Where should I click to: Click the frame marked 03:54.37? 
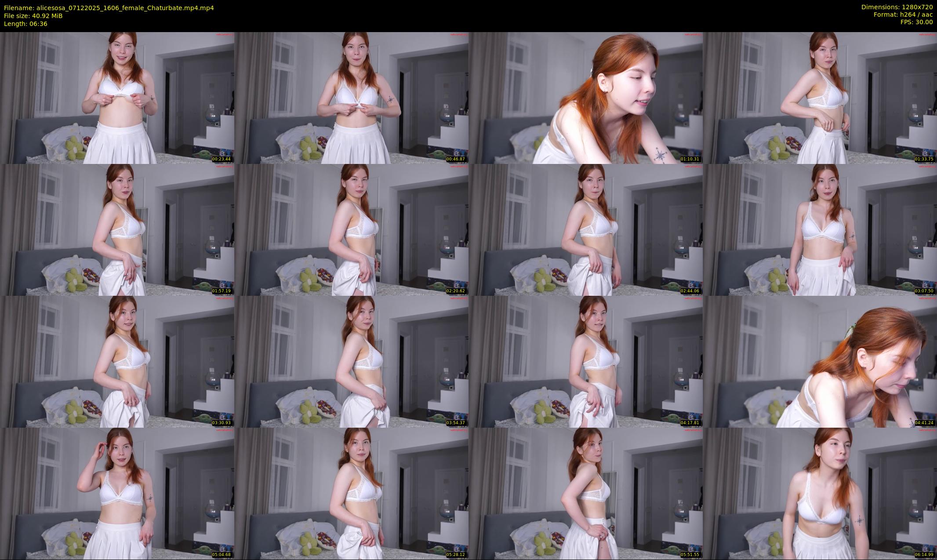pyautogui.click(x=351, y=361)
